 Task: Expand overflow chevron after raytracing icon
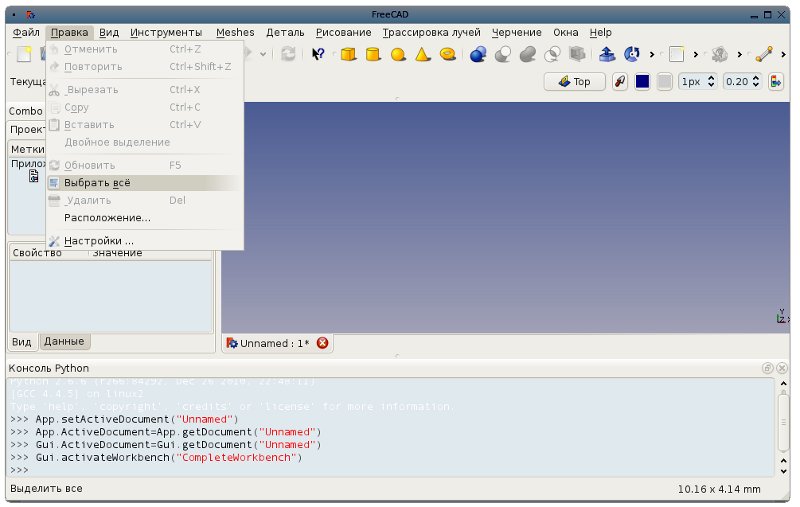click(x=739, y=54)
